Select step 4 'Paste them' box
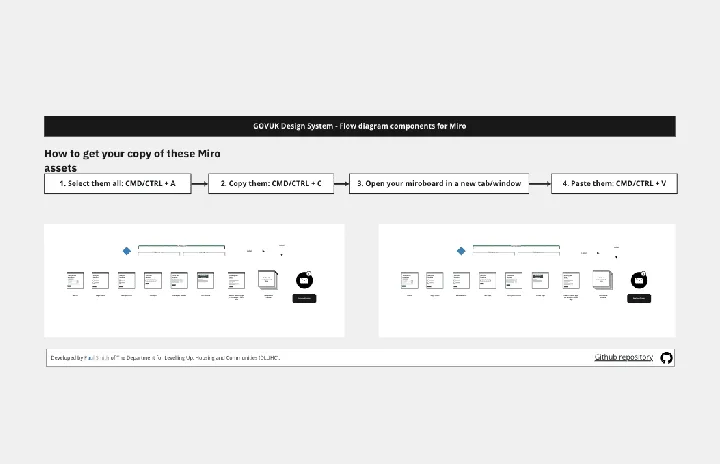Viewport: 720px width, 464px height. [x=614, y=183]
